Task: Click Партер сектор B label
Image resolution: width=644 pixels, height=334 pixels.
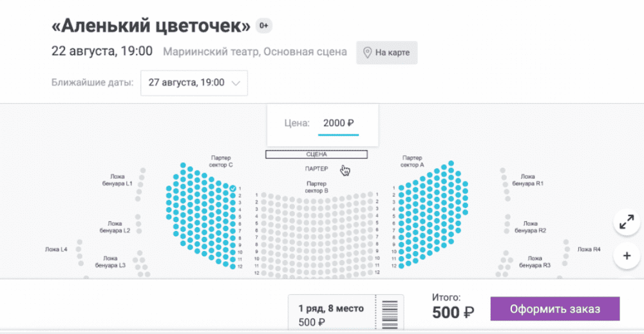Action: [316, 187]
